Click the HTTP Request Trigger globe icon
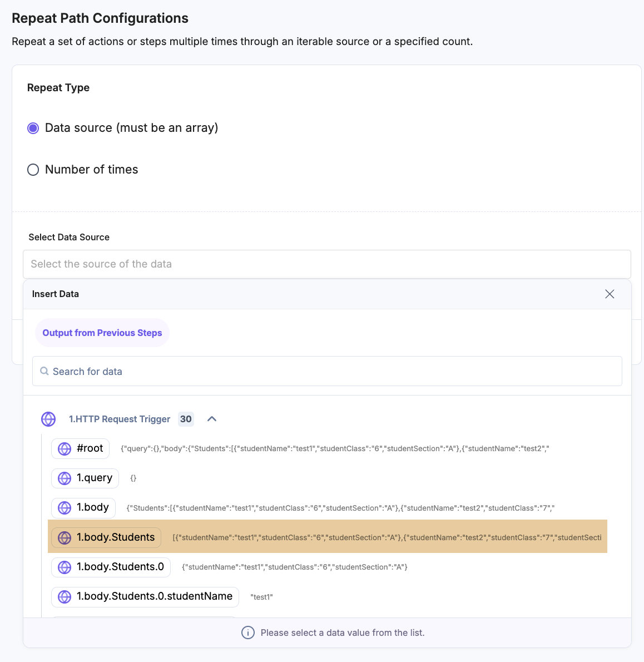The height and width of the screenshot is (662, 644). click(x=48, y=419)
